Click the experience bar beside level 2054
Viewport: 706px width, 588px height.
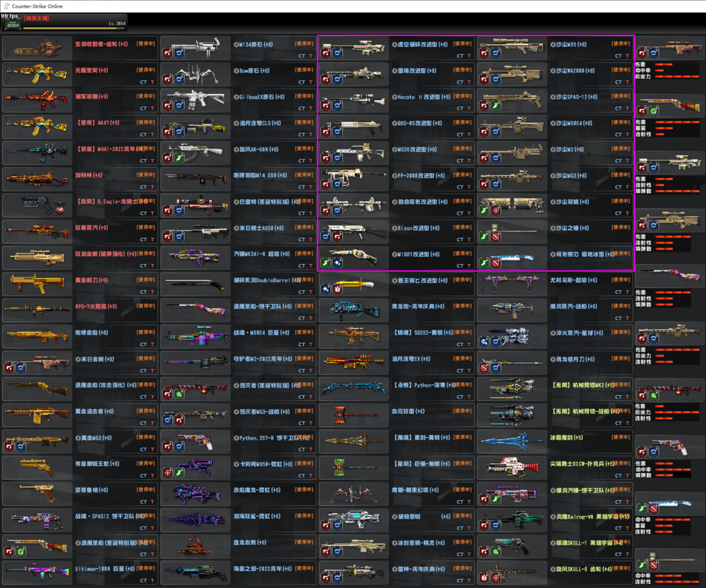click(75, 28)
